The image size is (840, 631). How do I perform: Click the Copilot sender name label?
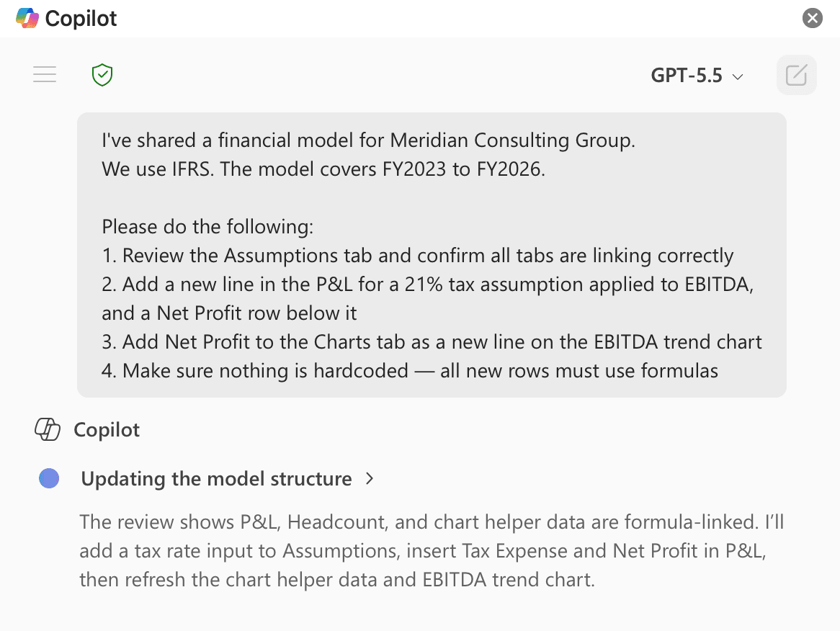pos(107,429)
